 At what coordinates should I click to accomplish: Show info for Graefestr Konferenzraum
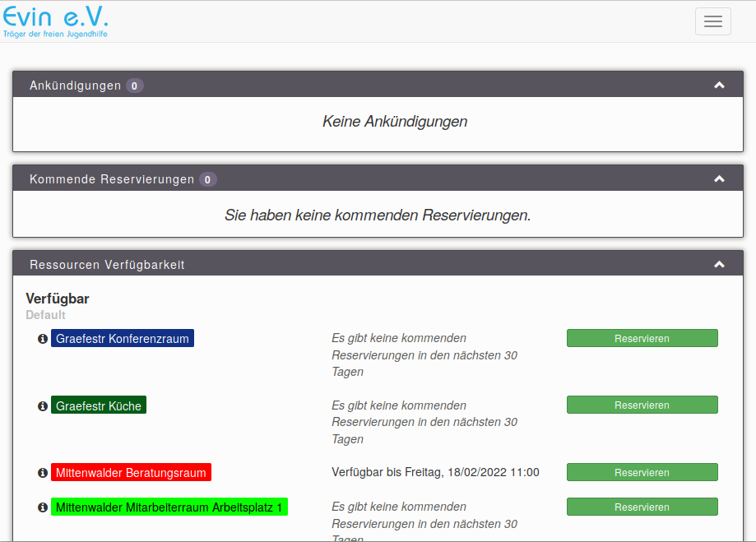tap(43, 339)
